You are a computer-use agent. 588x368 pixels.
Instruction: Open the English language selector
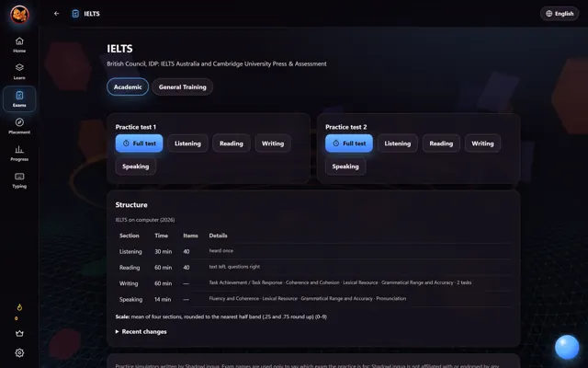coord(560,14)
